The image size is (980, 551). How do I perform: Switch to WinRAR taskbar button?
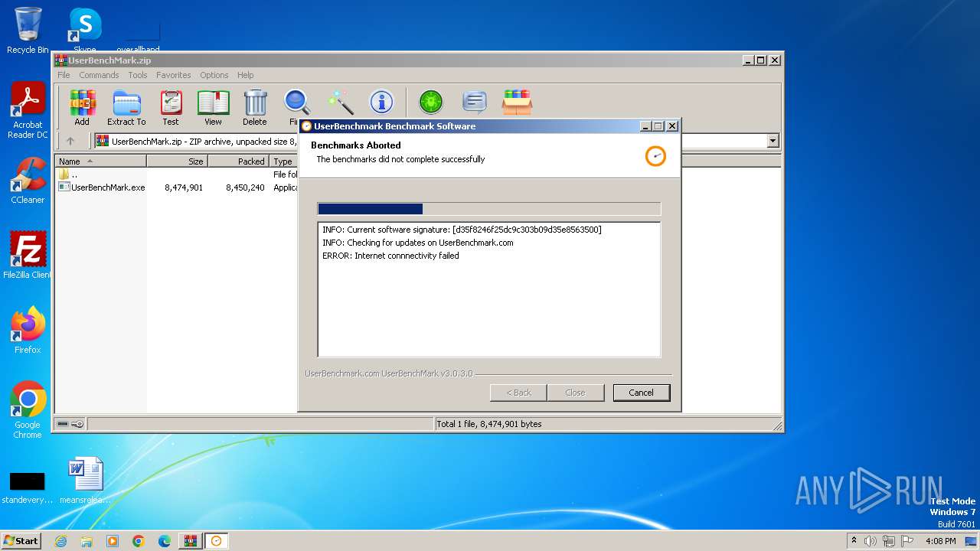(190, 541)
